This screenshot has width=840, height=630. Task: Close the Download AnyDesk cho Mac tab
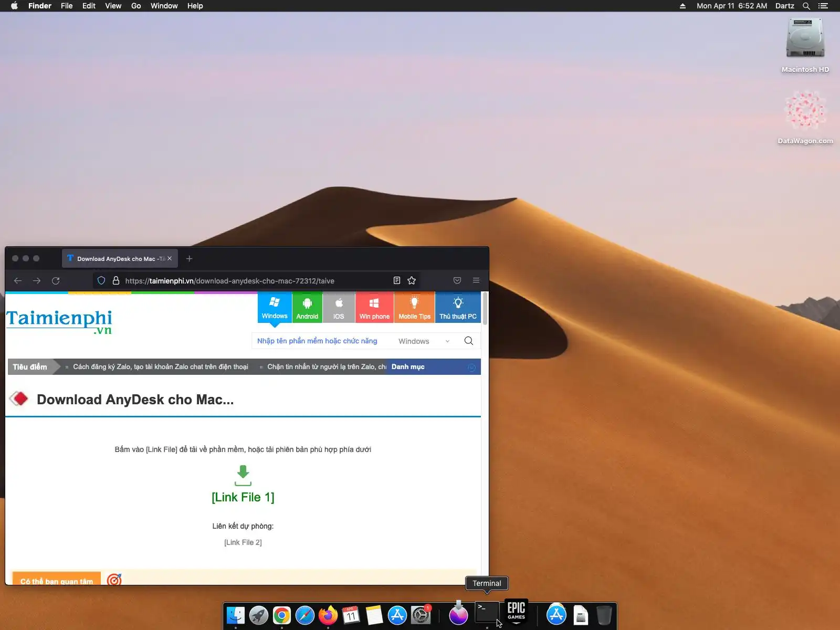point(170,258)
